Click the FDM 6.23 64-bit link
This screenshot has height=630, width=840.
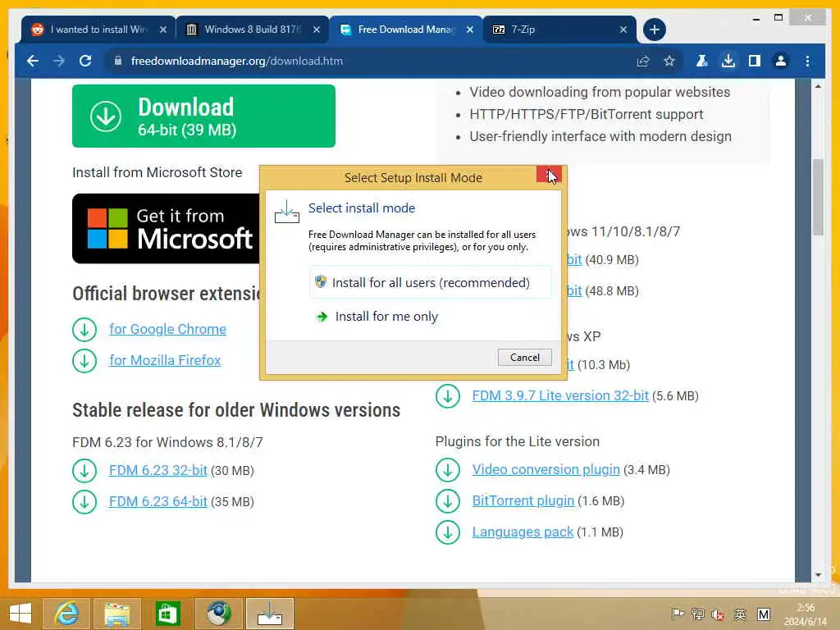click(x=158, y=501)
